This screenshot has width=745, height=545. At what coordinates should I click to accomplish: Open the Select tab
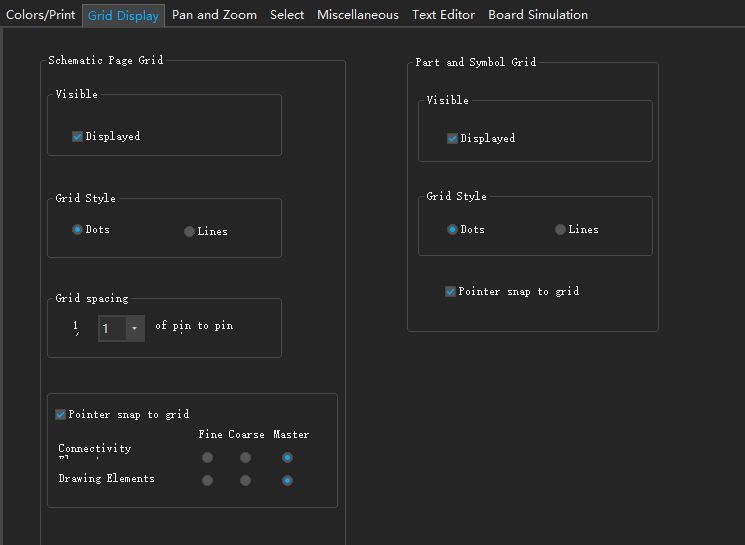click(x=287, y=15)
